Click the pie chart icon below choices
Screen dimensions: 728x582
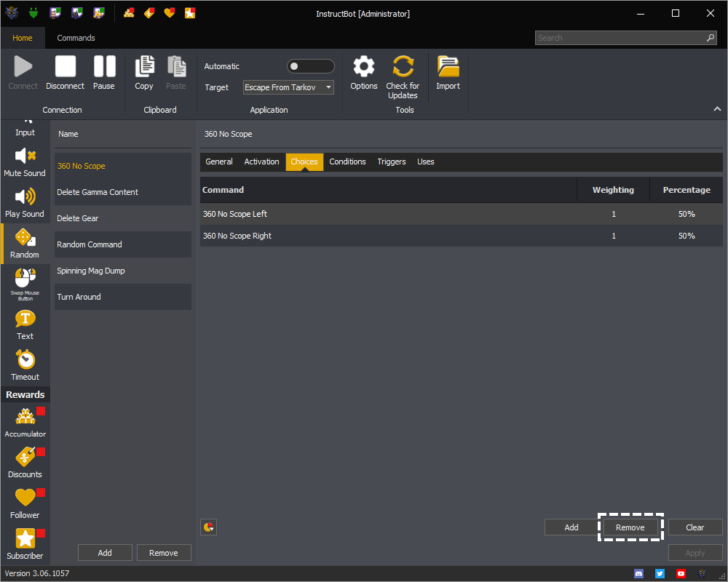(208, 527)
